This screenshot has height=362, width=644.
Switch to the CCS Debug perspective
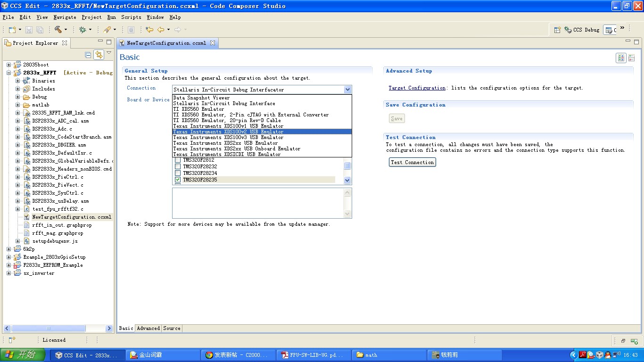coord(582,30)
